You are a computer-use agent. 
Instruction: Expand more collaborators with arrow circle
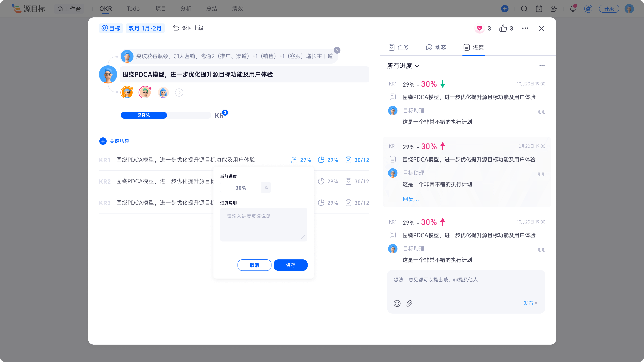179,93
